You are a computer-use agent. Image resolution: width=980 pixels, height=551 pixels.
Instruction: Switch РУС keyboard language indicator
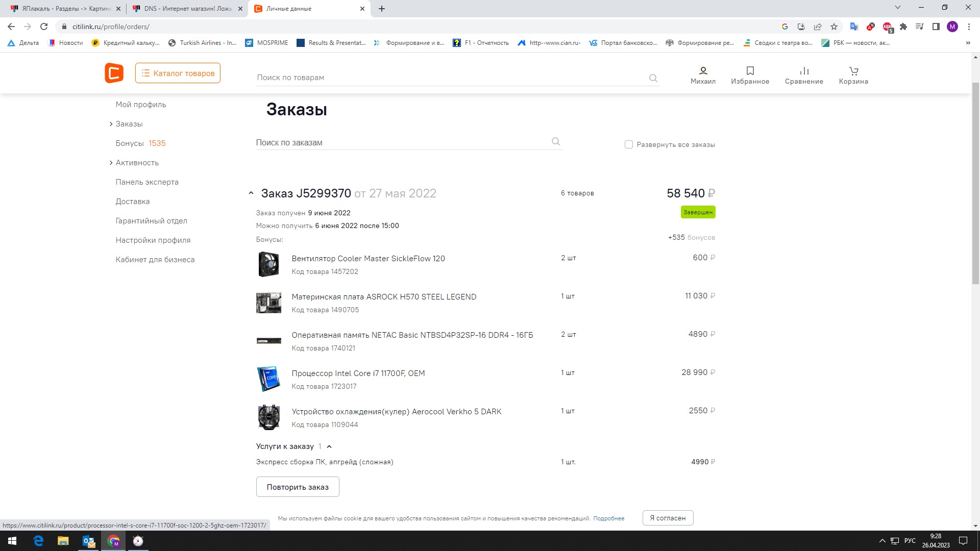pos(910,541)
